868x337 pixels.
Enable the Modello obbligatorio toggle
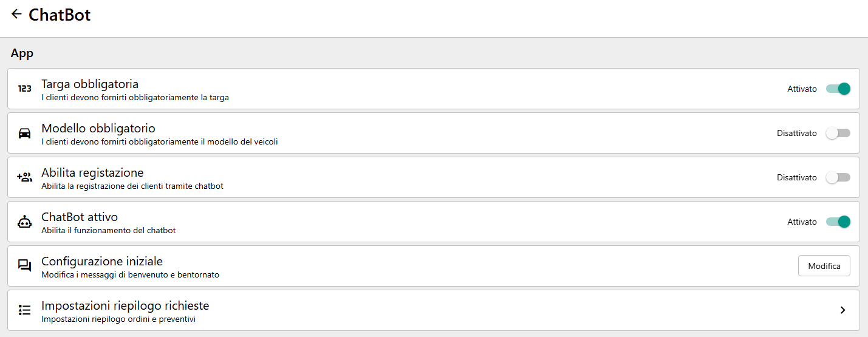coord(838,133)
